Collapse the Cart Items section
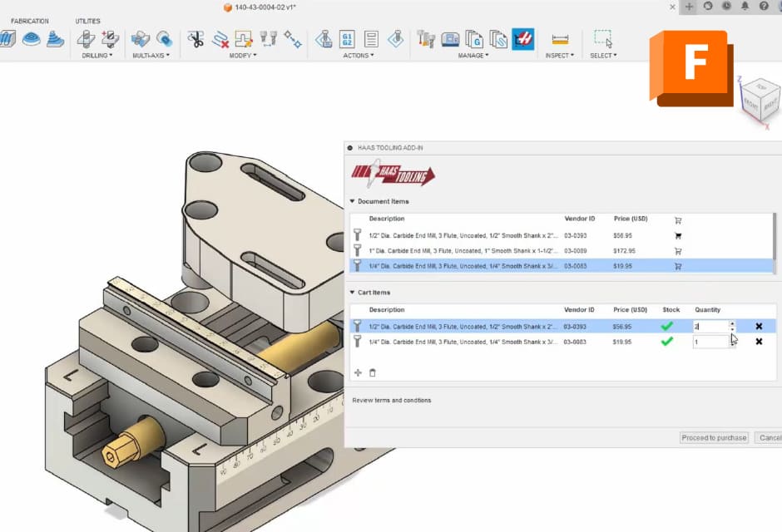This screenshot has width=782, height=532. tap(353, 293)
